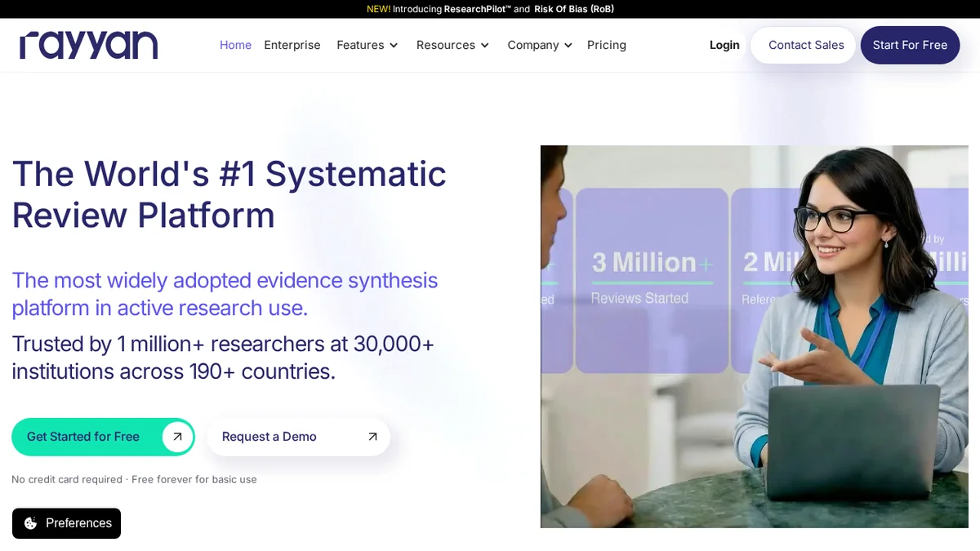Open cookie Preferences button
The width and height of the screenshot is (980, 551).
tap(66, 523)
